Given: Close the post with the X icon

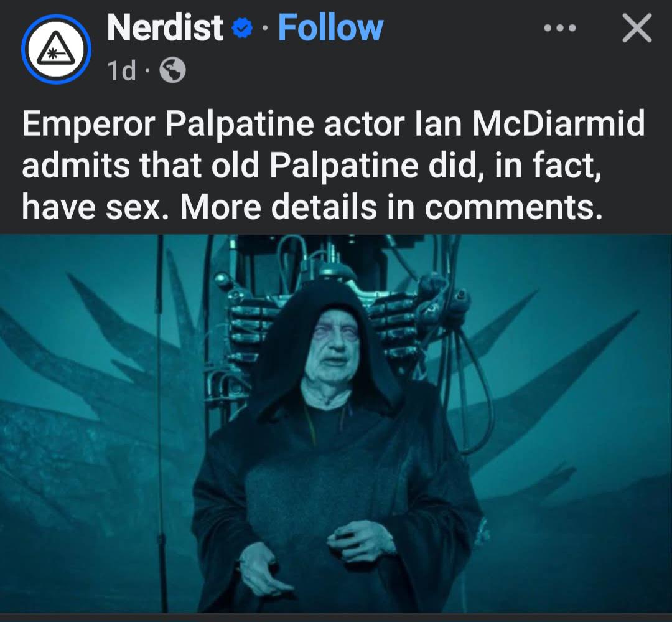Looking at the screenshot, I should pos(637,28).
